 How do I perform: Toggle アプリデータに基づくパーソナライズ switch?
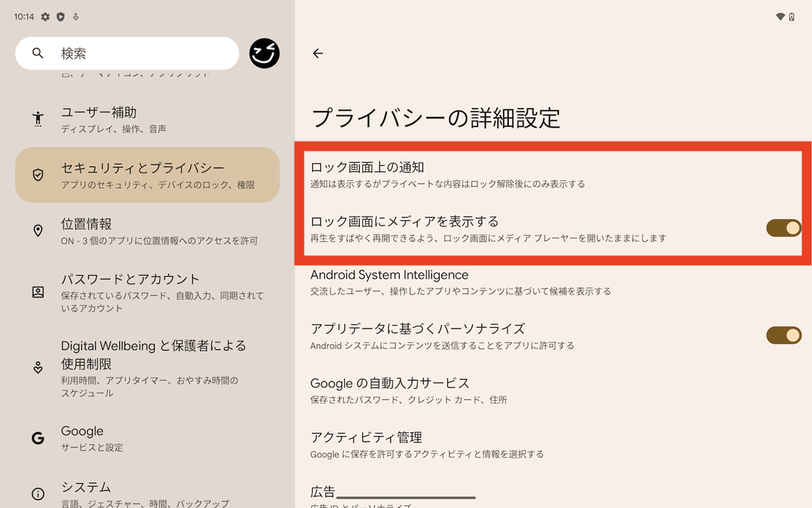[x=783, y=335]
